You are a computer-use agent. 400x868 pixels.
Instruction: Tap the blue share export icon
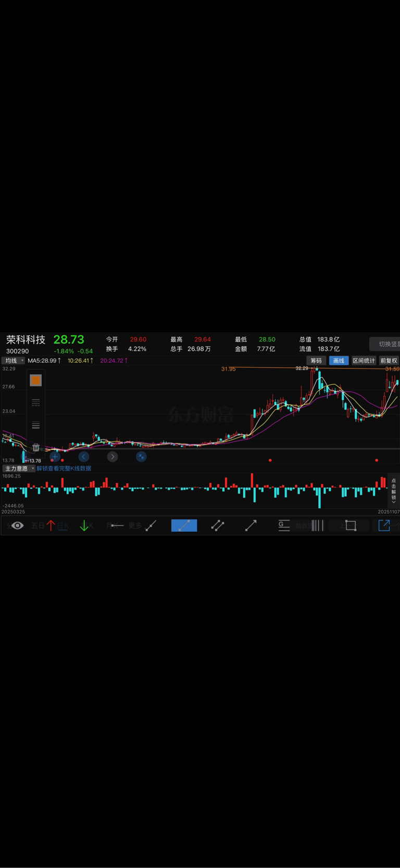pyautogui.click(x=384, y=525)
